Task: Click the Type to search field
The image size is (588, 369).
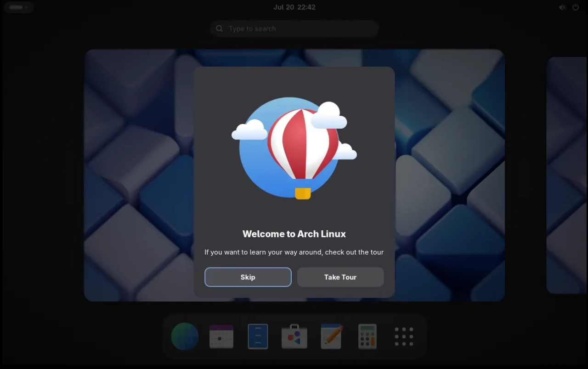Action: [x=294, y=28]
